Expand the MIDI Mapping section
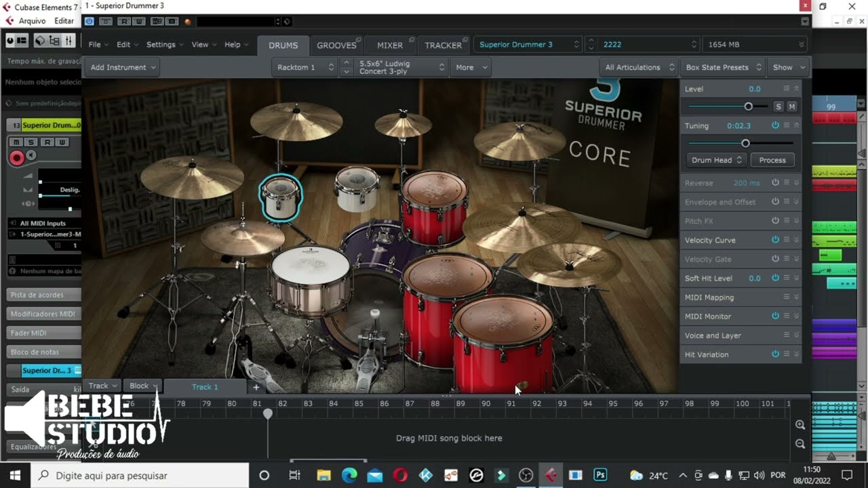This screenshot has height=488, width=868. pos(797,297)
